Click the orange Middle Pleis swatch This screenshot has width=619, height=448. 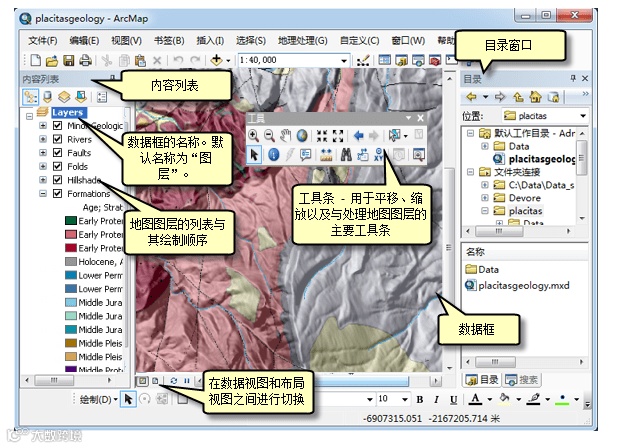71,356
